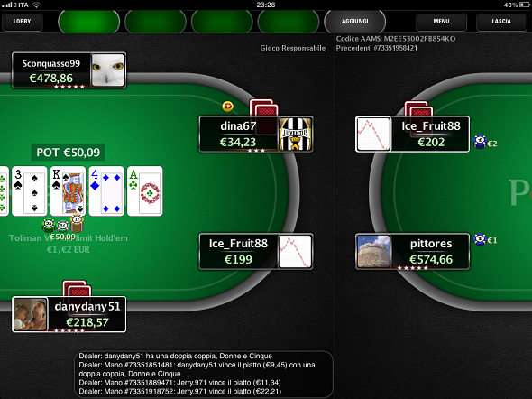Tap the 4 of diamonds card
532x399 pixels.
pos(106,191)
